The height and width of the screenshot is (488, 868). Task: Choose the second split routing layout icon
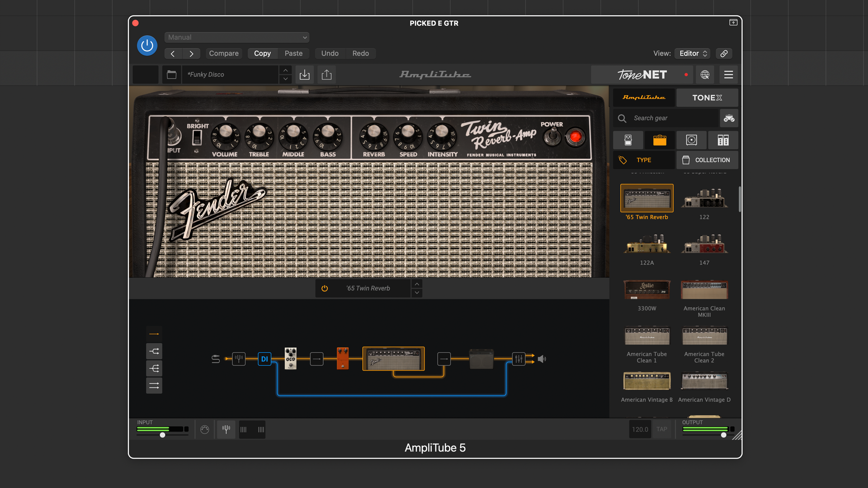(154, 351)
